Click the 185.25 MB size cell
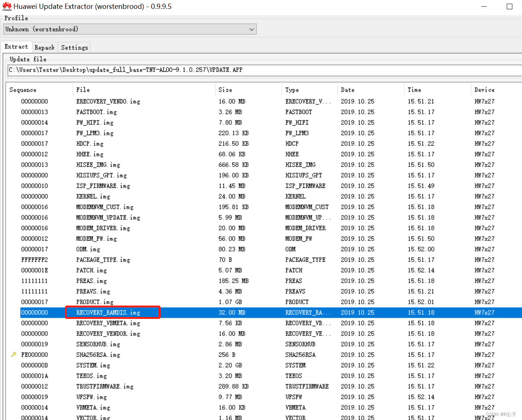 (x=233, y=281)
